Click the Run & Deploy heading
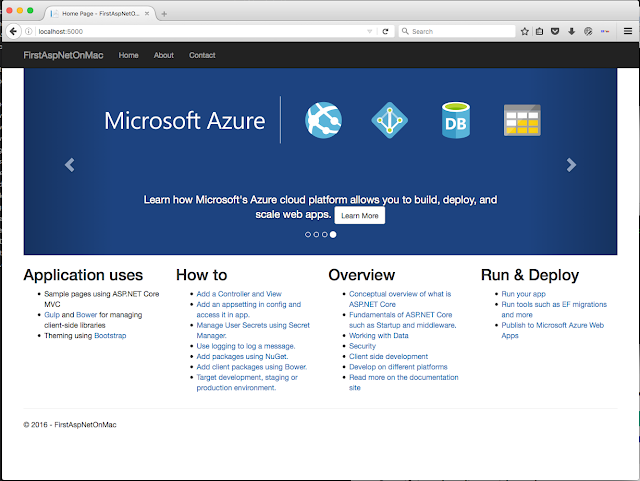The image size is (640, 481). coord(530,275)
